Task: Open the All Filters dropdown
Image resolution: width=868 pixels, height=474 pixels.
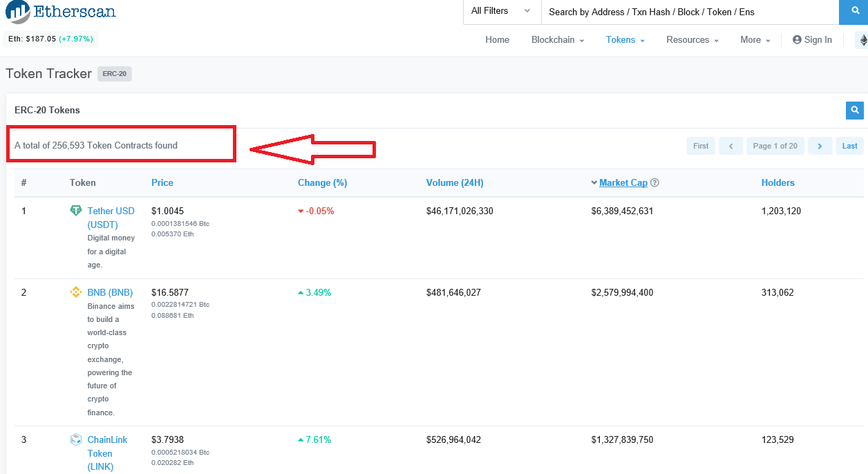Action: click(x=501, y=11)
